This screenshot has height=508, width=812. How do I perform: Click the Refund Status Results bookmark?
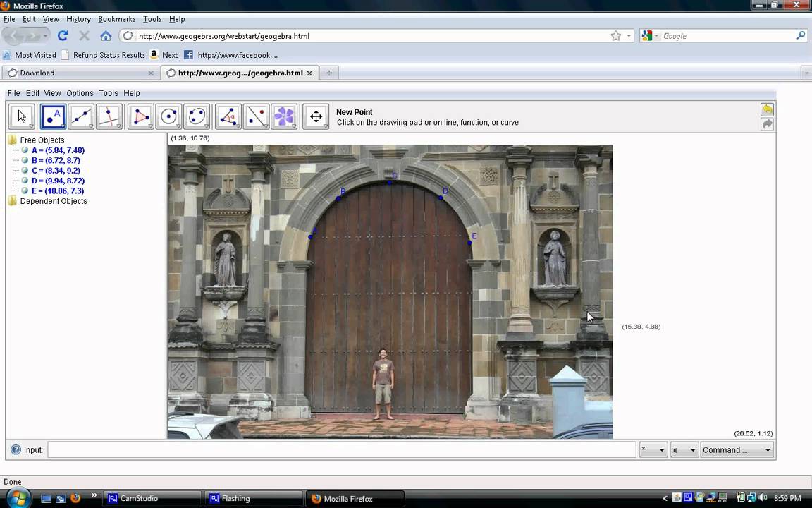109,55
